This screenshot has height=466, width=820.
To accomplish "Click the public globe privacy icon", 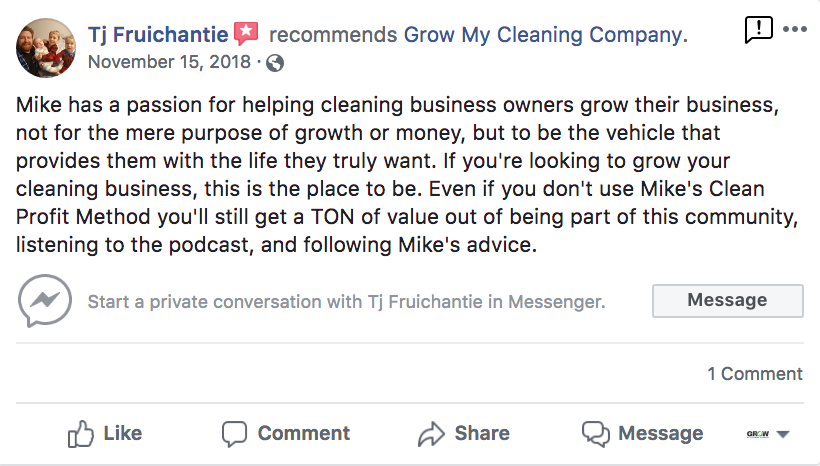I will point(274,62).
